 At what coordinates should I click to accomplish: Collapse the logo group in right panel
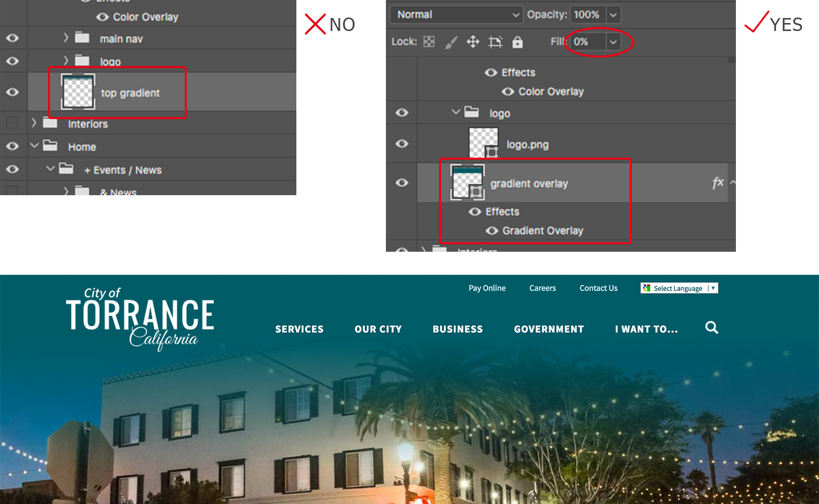(456, 112)
